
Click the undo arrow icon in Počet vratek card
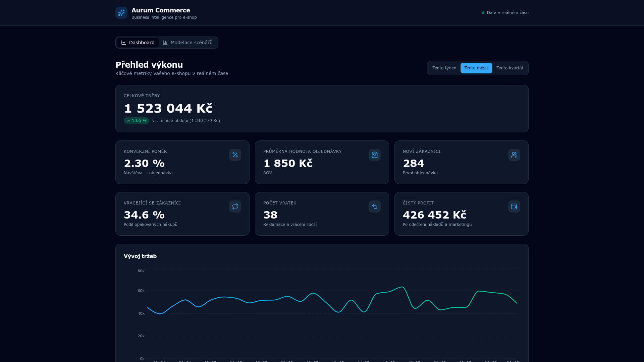point(375,206)
